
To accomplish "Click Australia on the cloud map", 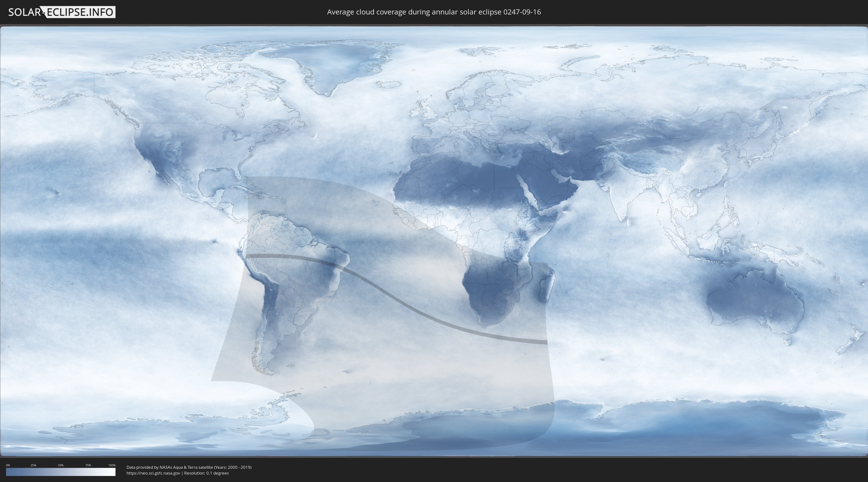I will tap(755, 300).
